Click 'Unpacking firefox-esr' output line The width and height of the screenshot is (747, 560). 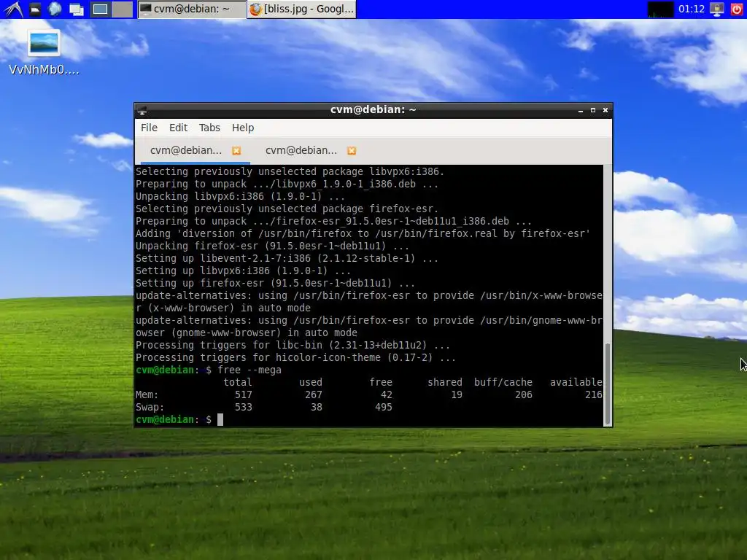(272, 246)
